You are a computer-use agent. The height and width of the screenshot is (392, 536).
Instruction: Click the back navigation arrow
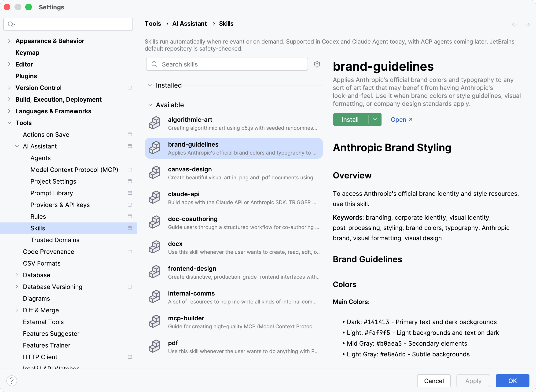click(515, 25)
